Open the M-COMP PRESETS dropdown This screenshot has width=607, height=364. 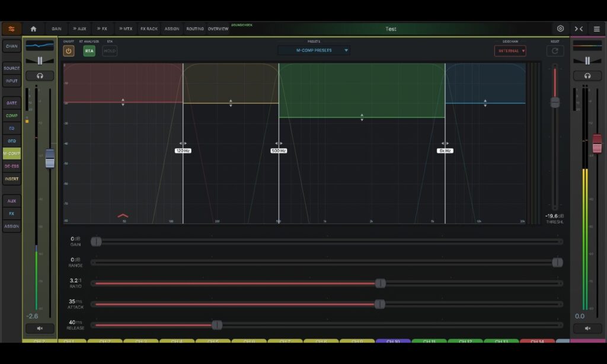(314, 50)
